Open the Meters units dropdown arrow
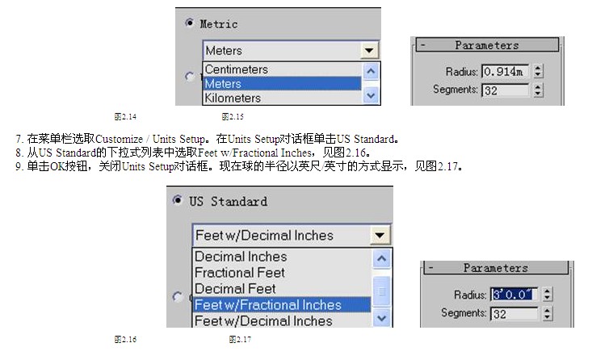This screenshot has height=364, width=592. click(369, 50)
